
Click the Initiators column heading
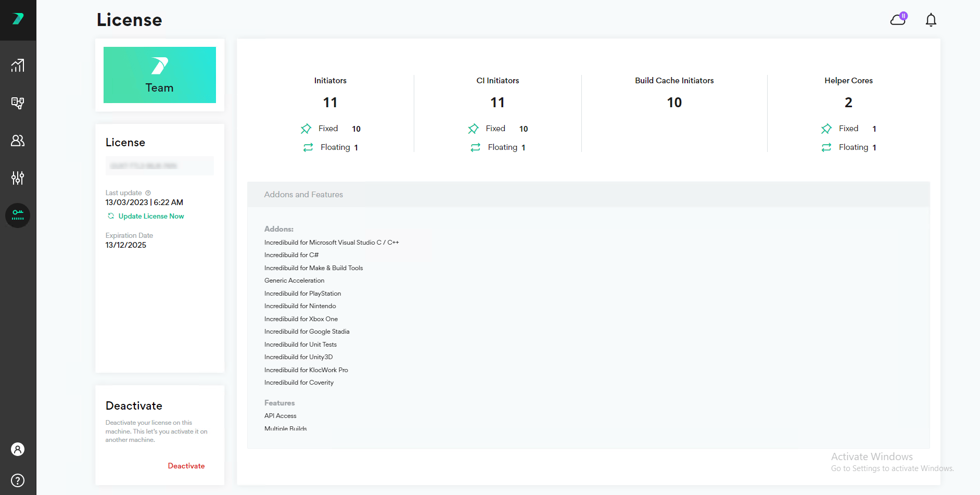pyautogui.click(x=330, y=81)
